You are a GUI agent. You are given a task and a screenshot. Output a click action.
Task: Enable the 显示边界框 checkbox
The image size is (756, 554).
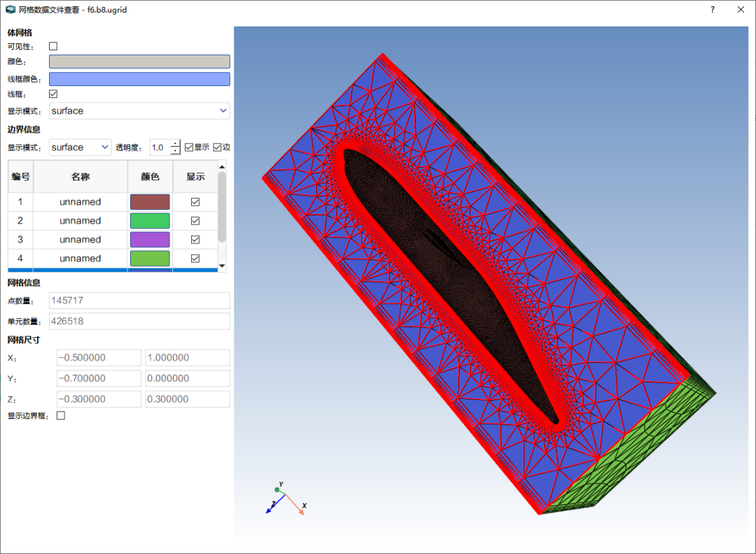(61, 415)
